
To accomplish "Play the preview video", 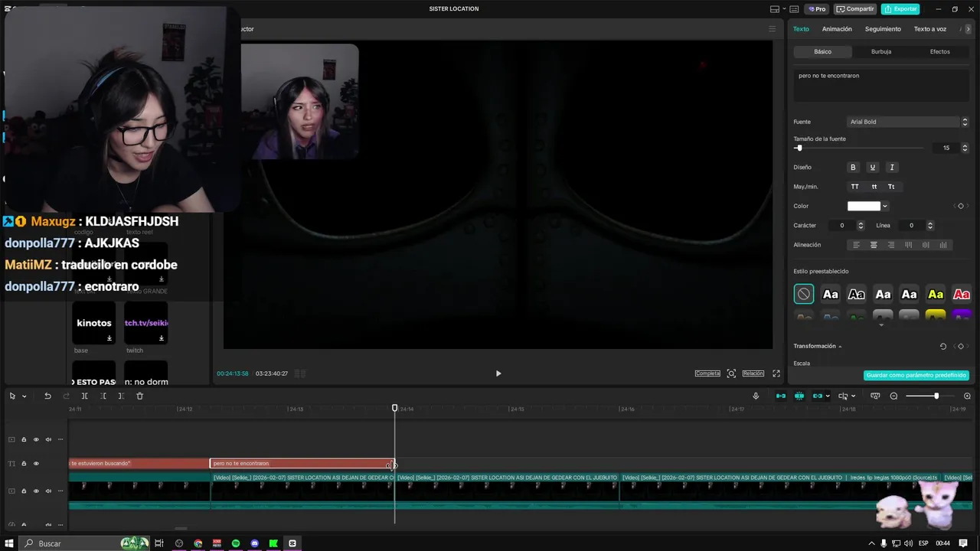I will 498,373.
